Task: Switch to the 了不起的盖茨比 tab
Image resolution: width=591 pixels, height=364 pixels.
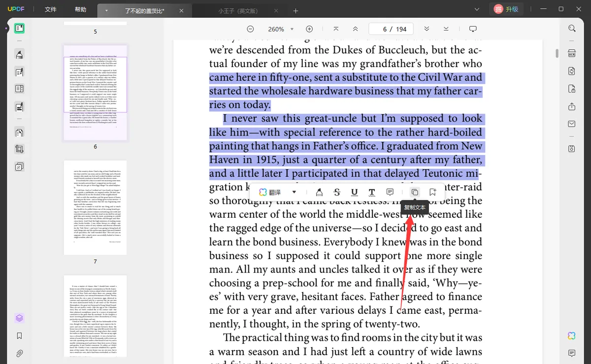Action: [x=144, y=10]
